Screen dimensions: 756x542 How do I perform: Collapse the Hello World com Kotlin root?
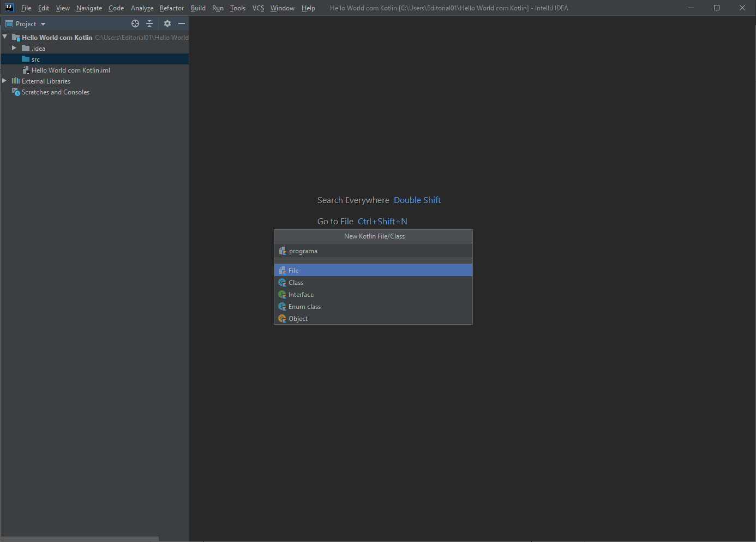click(x=5, y=37)
